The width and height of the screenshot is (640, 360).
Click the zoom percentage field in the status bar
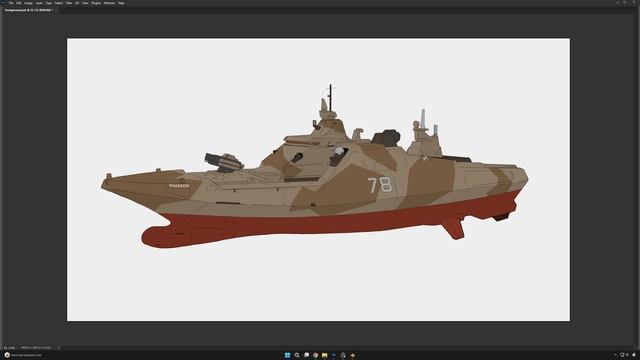click(9, 348)
